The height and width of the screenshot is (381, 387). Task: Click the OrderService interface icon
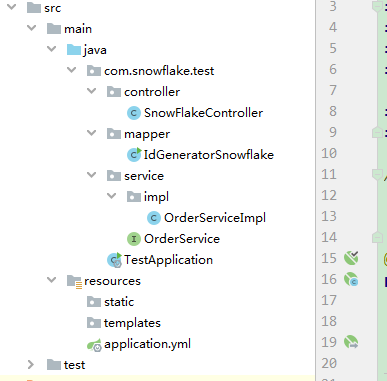[x=134, y=239]
